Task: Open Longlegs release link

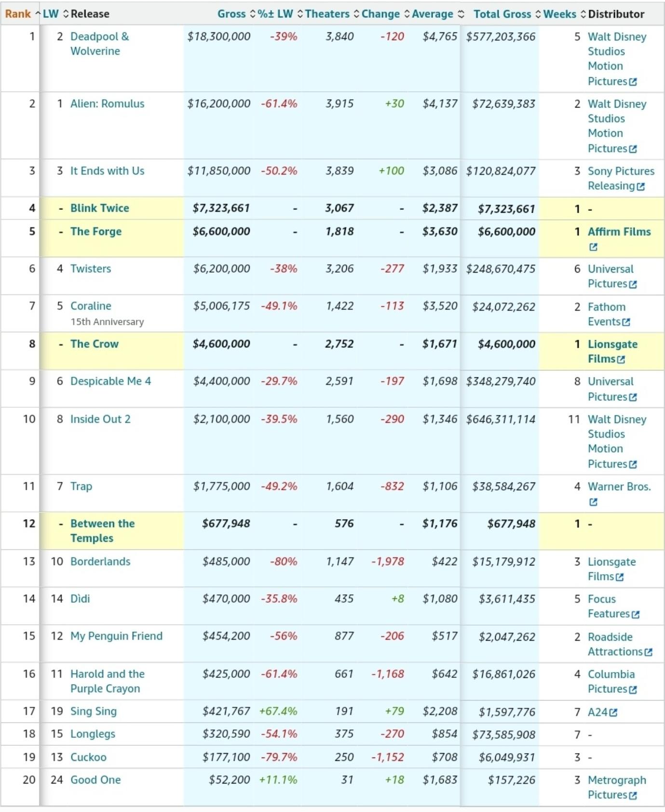Action: point(93,733)
